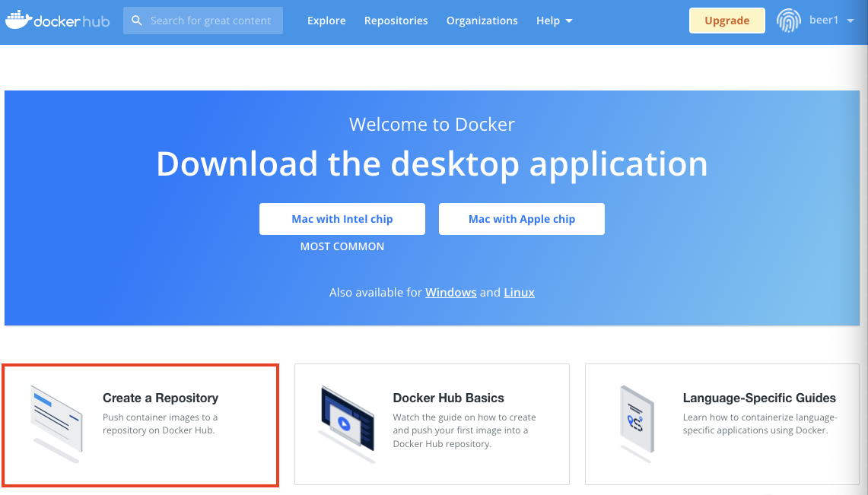The image size is (868, 495).
Task: Go to Repositories in the top nav
Action: pyautogui.click(x=396, y=21)
